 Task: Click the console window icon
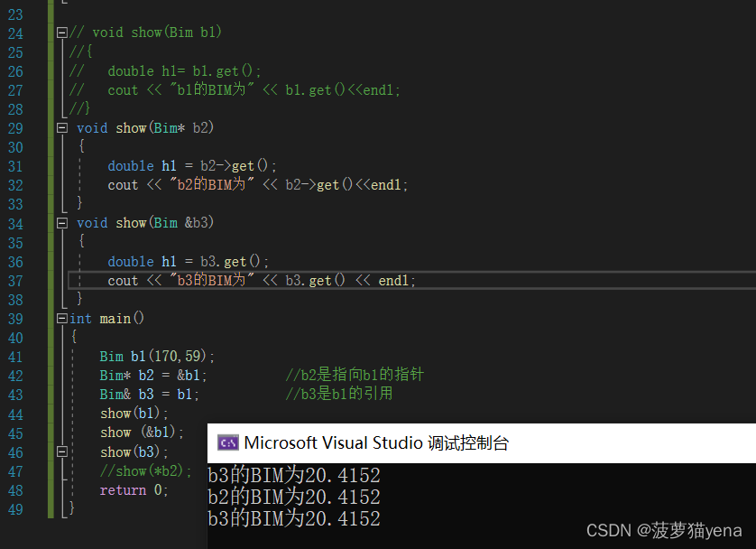point(227,442)
